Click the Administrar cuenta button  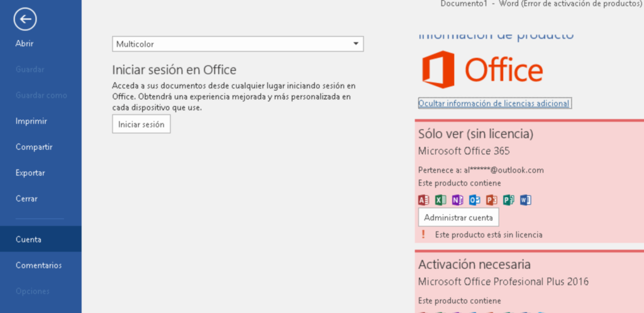[x=458, y=217]
